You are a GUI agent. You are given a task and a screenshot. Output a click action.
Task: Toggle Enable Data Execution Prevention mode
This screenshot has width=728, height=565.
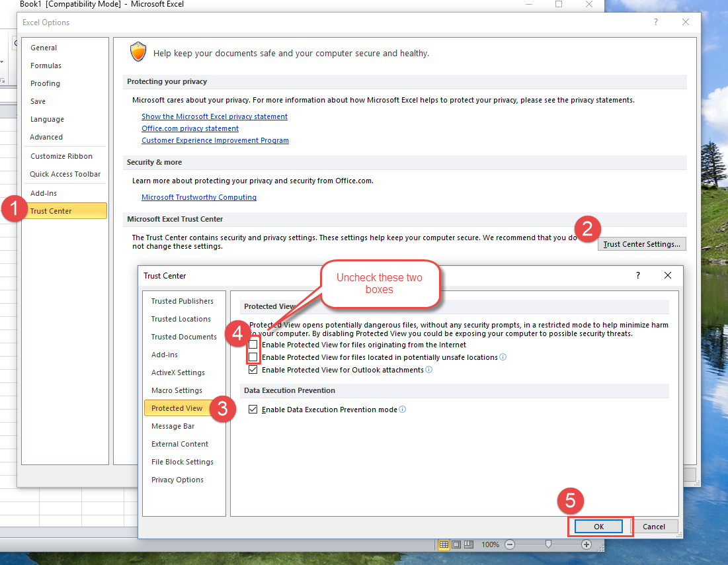pyautogui.click(x=253, y=409)
